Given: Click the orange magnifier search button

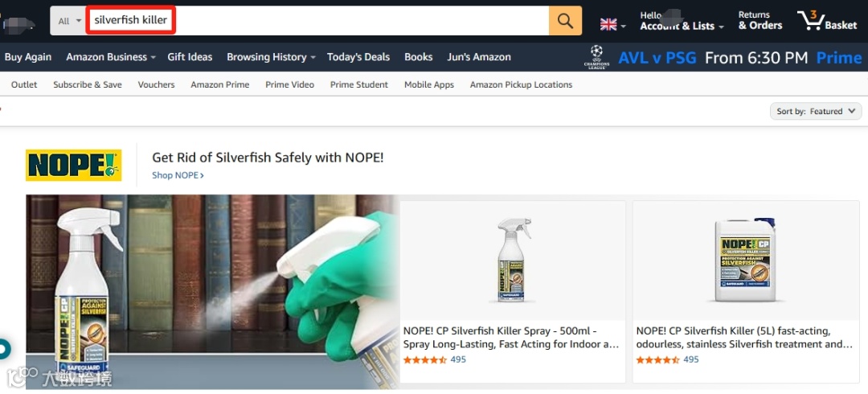Looking at the screenshot, I should (565, 20).
